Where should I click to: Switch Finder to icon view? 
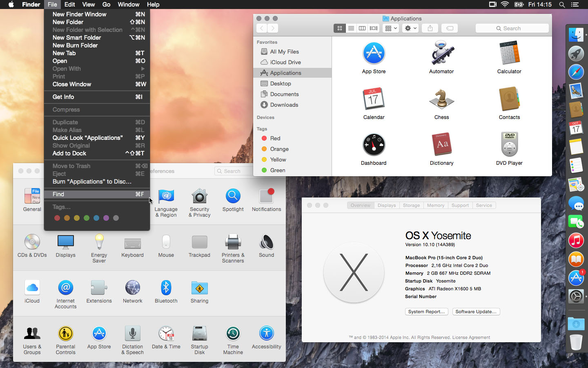(x=339, y=28)
